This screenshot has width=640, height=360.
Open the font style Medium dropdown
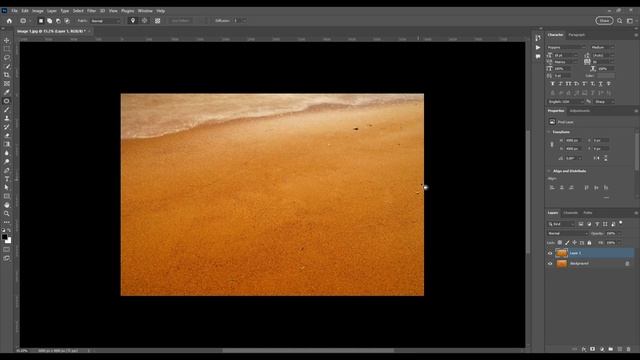tap(602, 47)
